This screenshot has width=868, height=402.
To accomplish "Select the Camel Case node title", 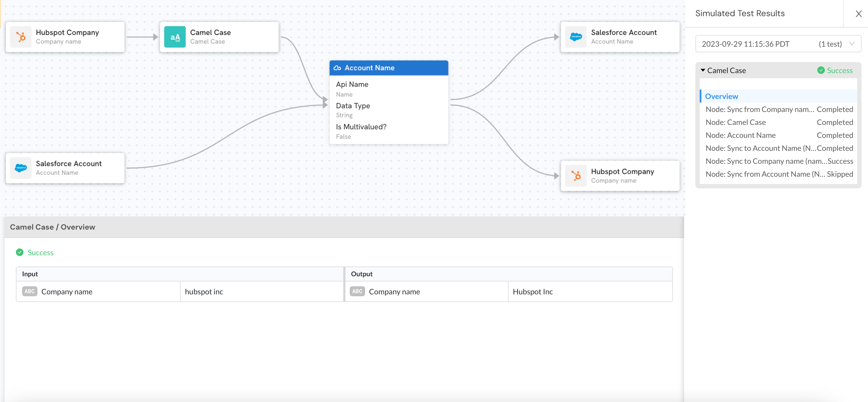I will coord(210,32).
